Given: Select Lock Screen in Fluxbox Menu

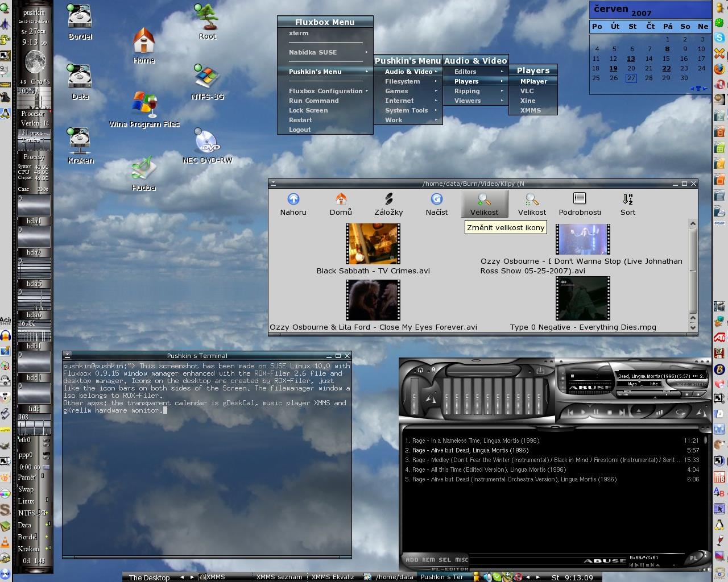Looking at the screenshot, I should click(x=325, y=110).
